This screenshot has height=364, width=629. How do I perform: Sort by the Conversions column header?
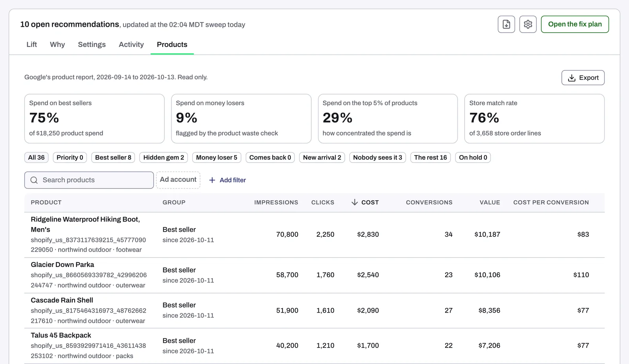pos(429,202)
